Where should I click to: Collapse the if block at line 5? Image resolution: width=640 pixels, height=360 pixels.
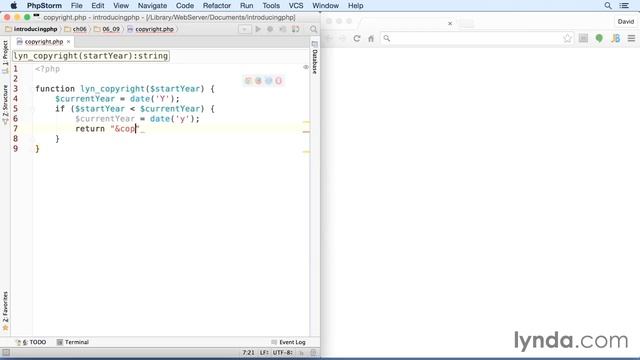pos(32,109)
